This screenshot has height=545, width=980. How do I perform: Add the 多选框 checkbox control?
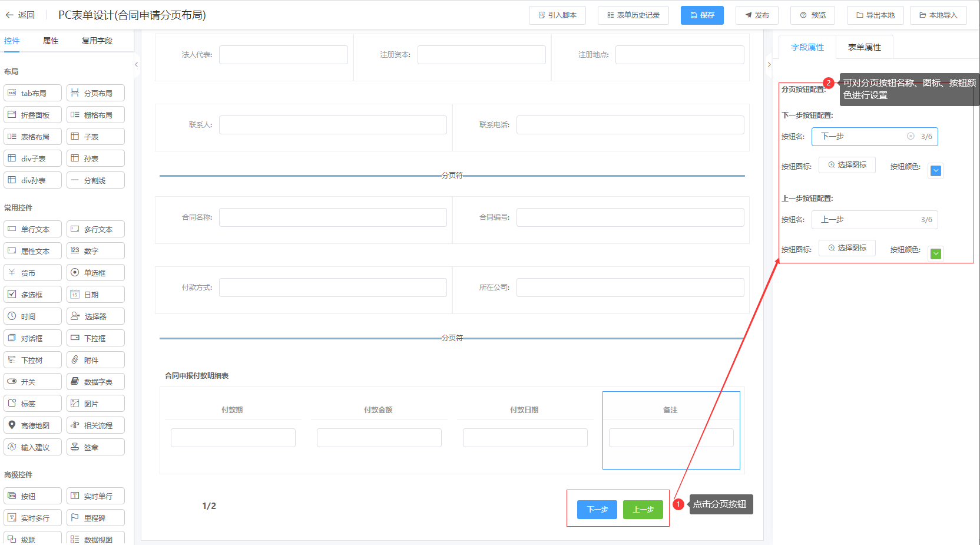click(32, 295)
